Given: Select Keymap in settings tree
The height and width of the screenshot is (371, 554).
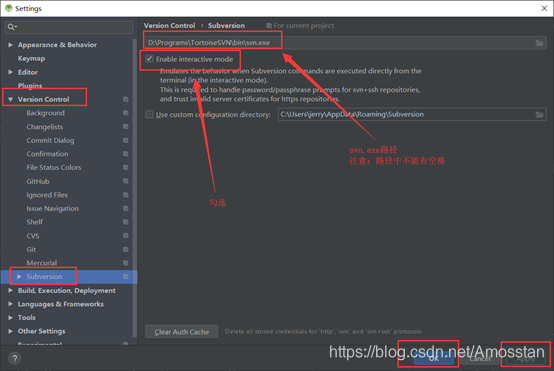Looking at the screenshot, I should 31,59.
